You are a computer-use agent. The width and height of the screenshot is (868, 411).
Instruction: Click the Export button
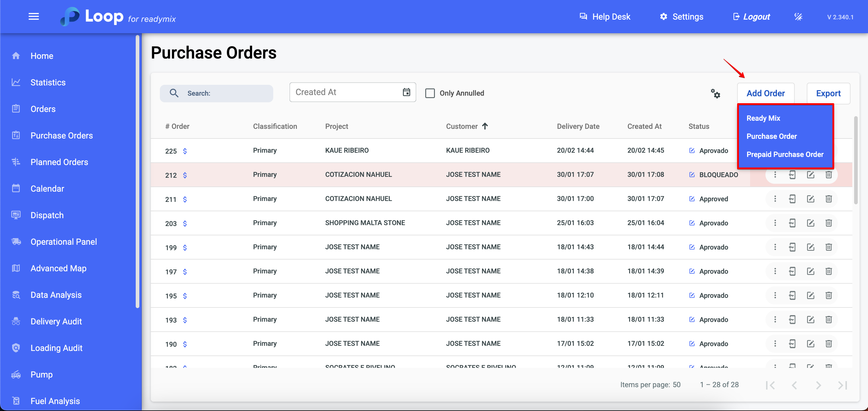(x=828, y=93)
